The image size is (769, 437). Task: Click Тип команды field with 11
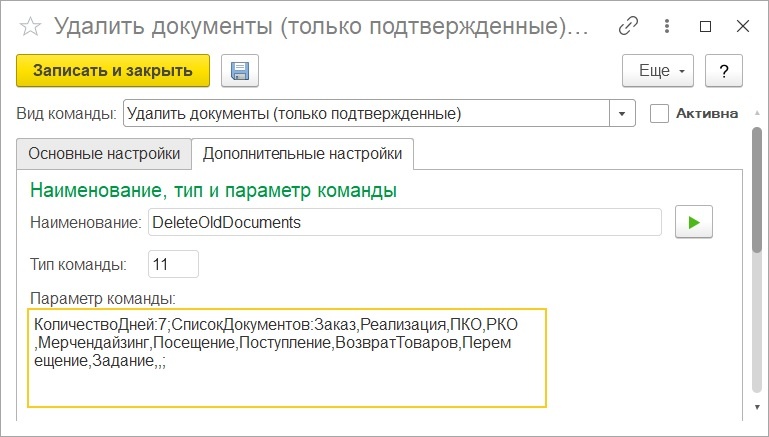tap(174, 264)
